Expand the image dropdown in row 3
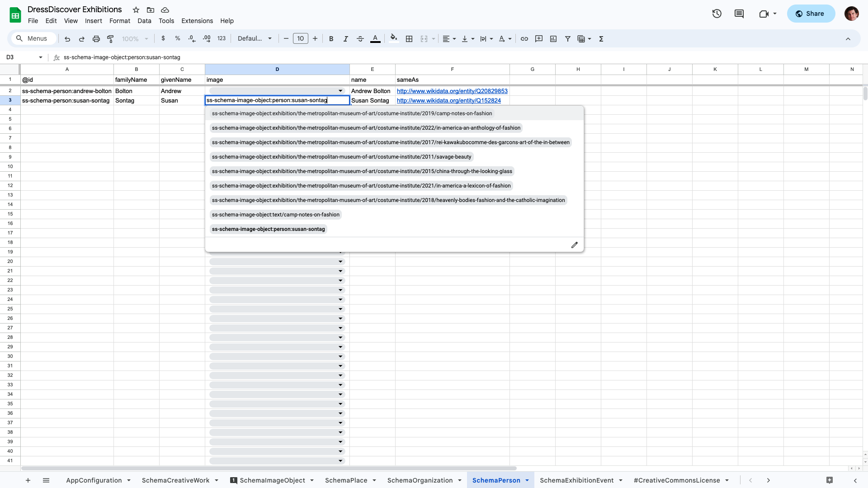The image size is (868, 488). pos(340,100)
